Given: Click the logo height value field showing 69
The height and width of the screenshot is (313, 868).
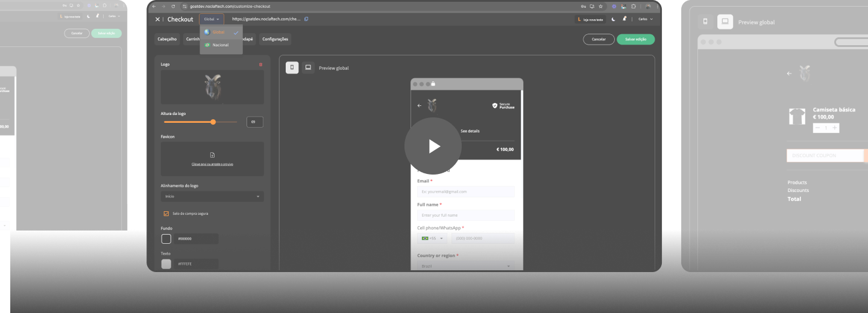Looking at the screenshot, I should 255,122.
